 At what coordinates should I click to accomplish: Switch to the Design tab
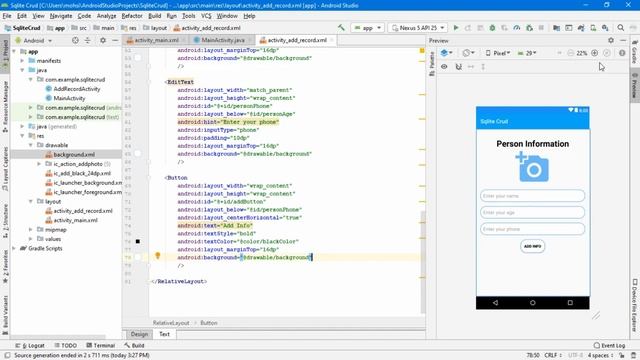139,334
